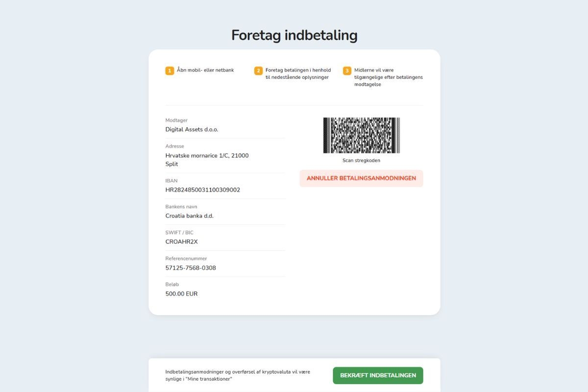Click the address Hrvatske mornarice 1/C

click(207, 156)
